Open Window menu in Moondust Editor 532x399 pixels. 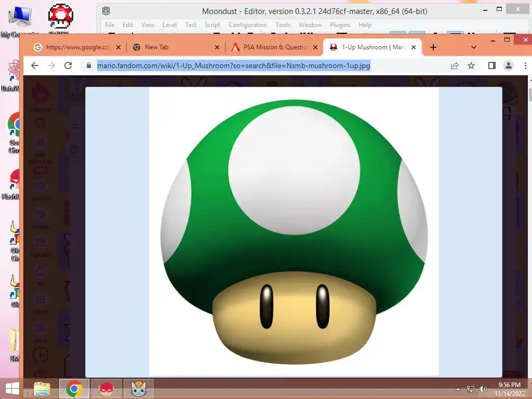coord(310,25)
